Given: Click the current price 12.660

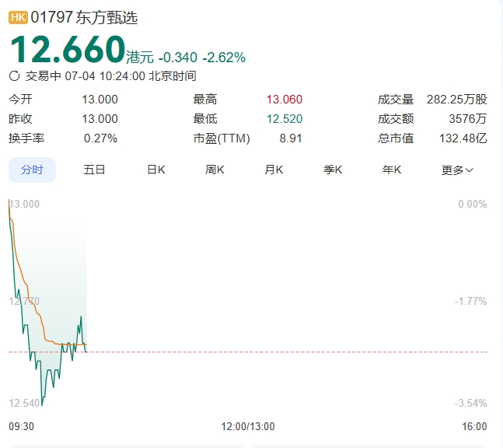Looking at the screenshot, I should (x=67, y=49).
